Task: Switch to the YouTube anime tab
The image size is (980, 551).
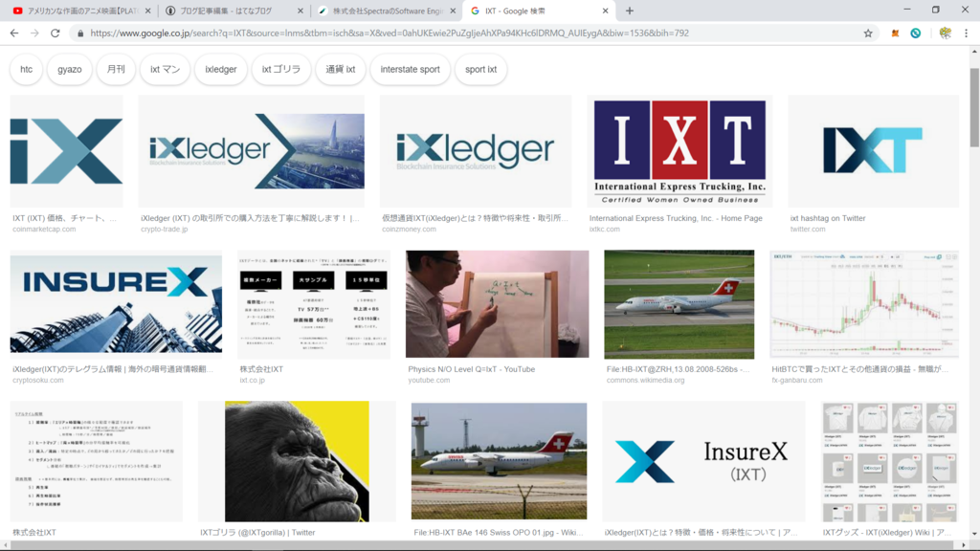Action: point(81,11)
